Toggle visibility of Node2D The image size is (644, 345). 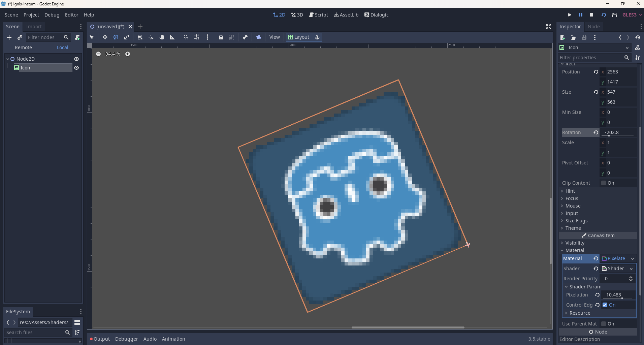(76, 59)
